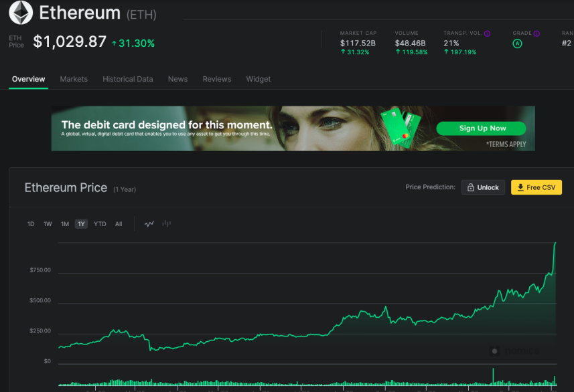This screenshot has height=392, width=574.
Task: Open the Reviews tab
Action: 217,79
